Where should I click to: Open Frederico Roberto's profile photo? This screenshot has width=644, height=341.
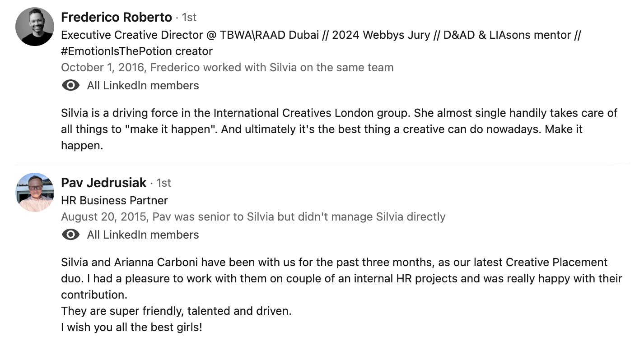point(35,27)
